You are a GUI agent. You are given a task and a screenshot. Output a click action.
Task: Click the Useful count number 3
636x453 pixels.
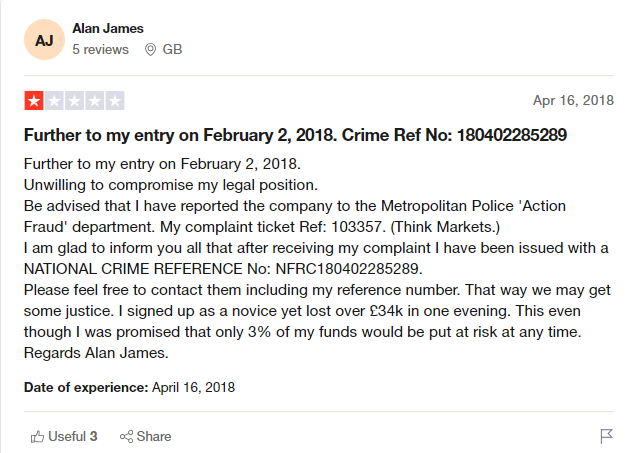[93, 436]
